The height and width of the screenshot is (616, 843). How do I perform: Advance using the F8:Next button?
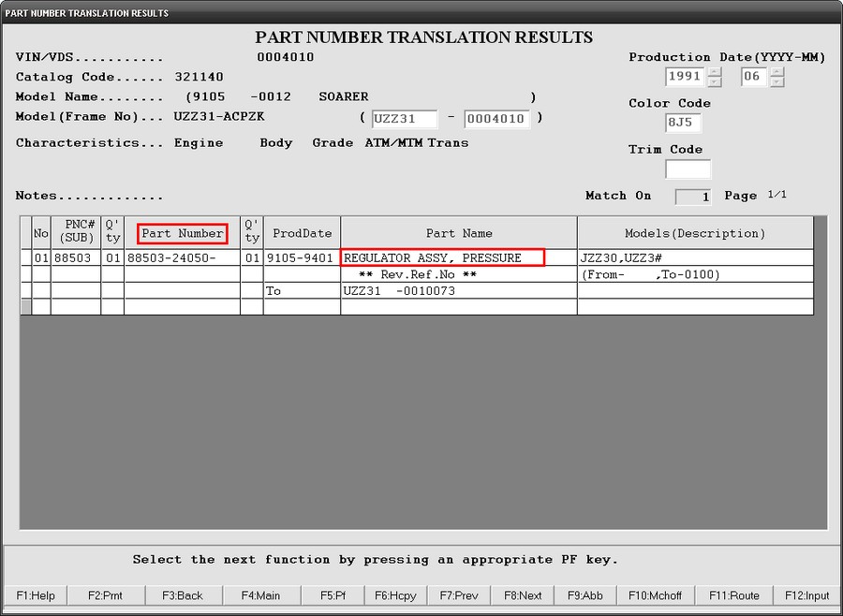[523, 595]
